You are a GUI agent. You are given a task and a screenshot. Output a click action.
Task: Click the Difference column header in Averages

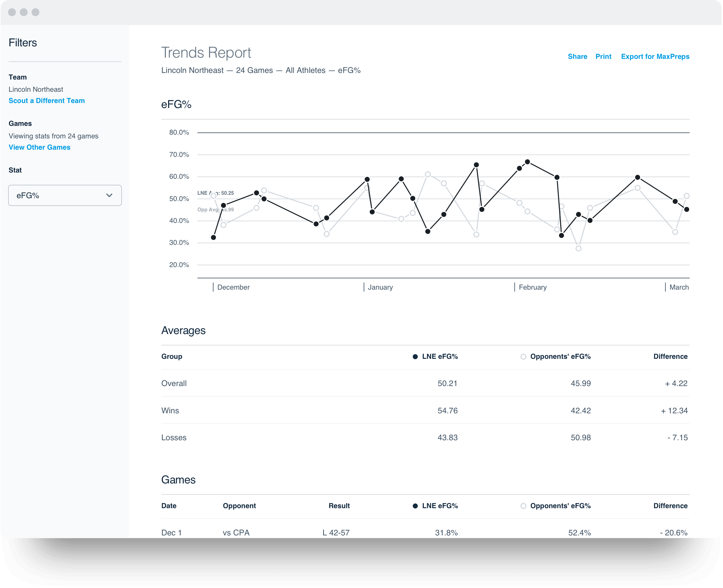coord(670,356)
